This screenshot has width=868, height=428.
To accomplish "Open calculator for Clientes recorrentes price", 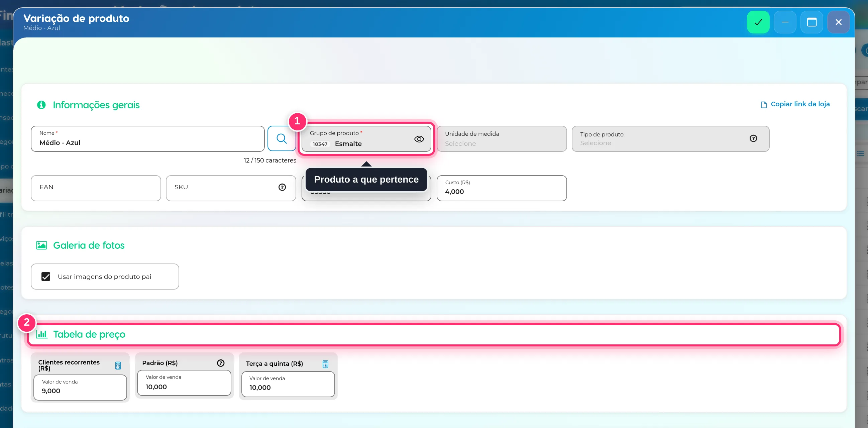I will tap(118, 365).
